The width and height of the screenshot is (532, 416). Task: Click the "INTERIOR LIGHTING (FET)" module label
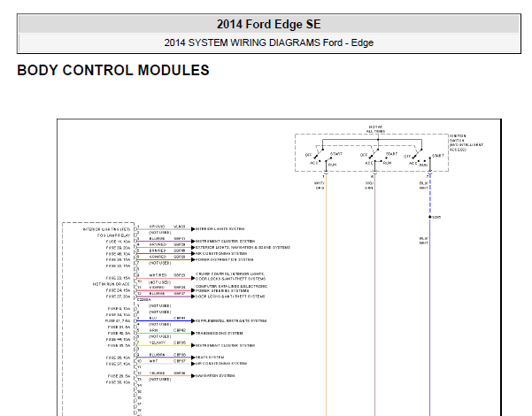coord(106,229)
